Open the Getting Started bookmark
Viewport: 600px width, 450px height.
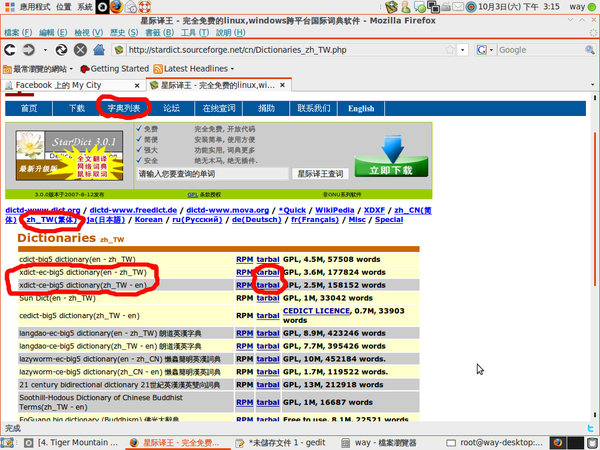click(114, 69)
